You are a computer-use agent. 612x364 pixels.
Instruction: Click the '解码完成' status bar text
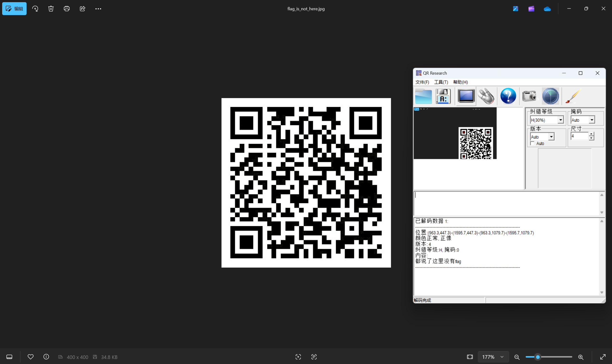pos(422,300)
